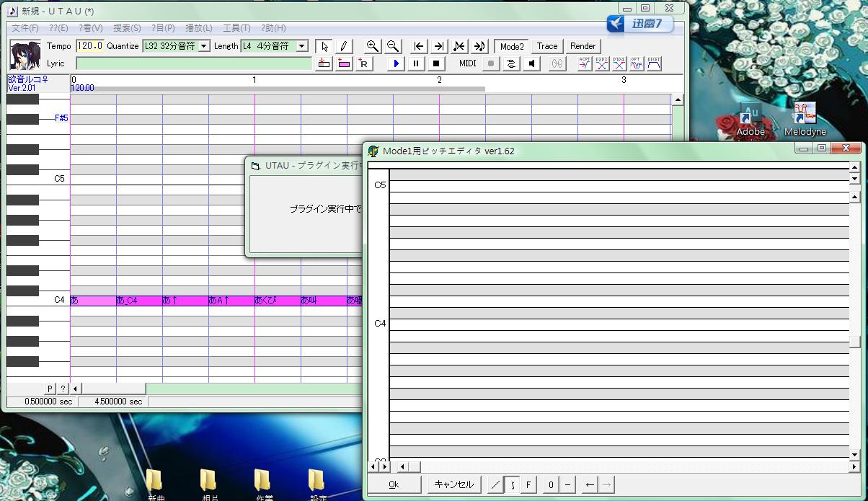The image size is (868, 501).
Task: Click the Lyric input field
Action: (194, 63)
